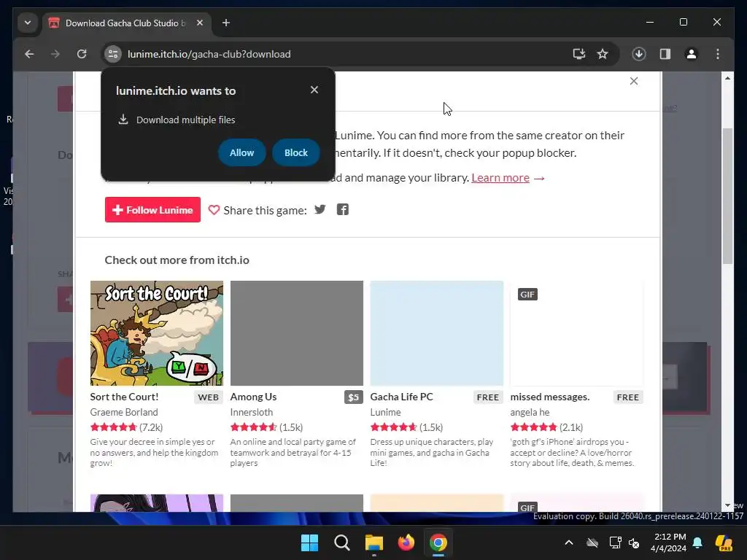Open a new tab with plus icon
This screenshot has height=560, width=747.
(x=226, y=23)
